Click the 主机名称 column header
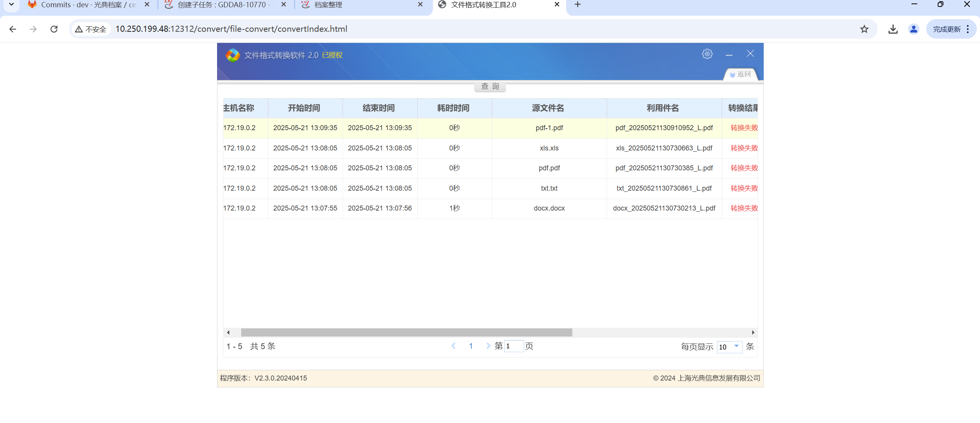 [x=245, y=108]
